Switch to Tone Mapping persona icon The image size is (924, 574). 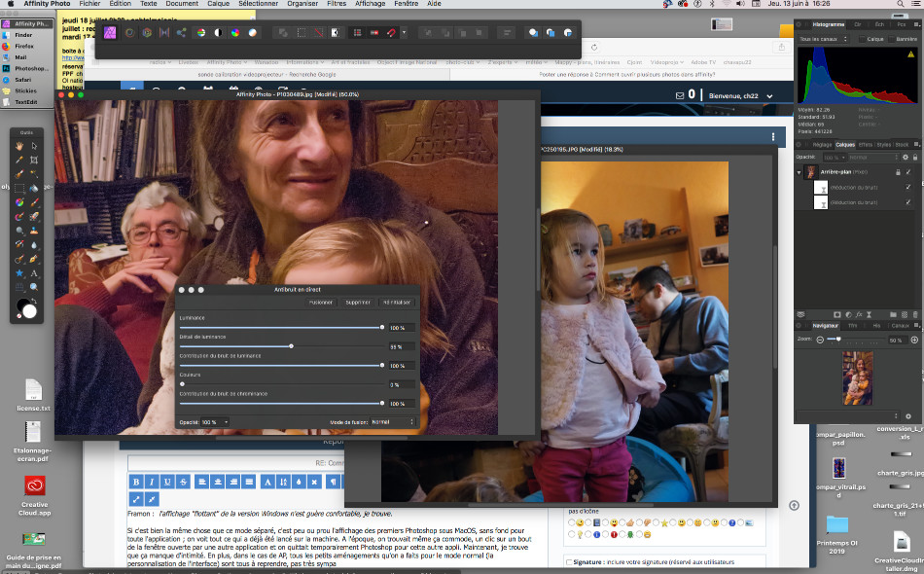point(163,33)
